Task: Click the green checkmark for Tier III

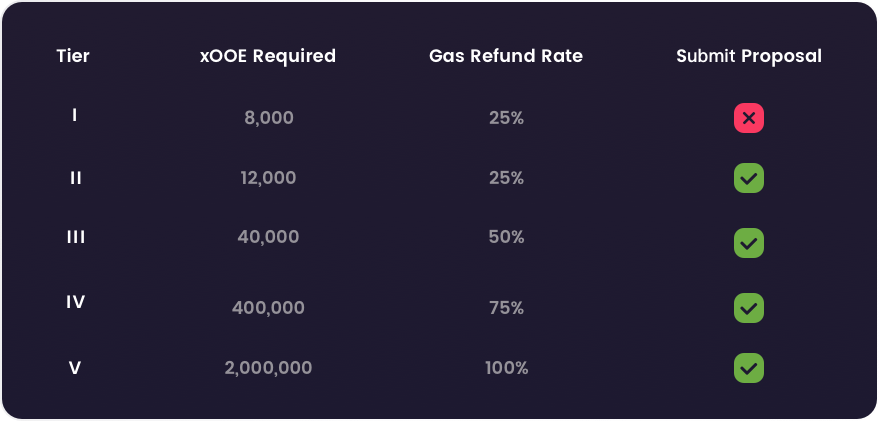Action: 748,243
